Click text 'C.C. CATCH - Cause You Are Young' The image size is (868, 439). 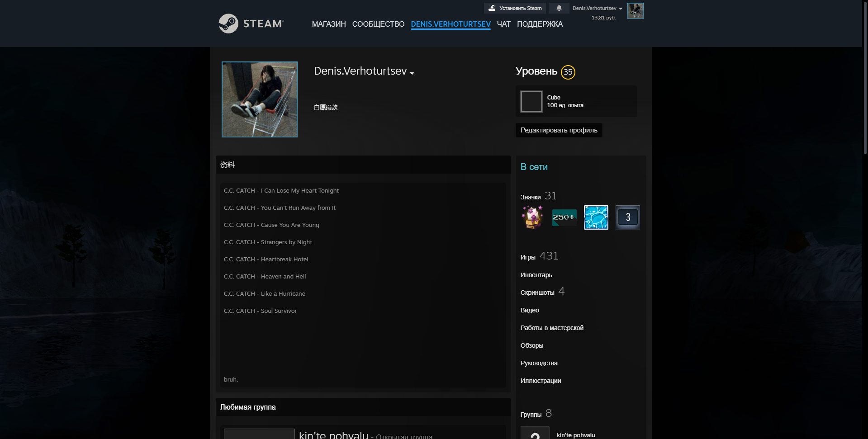(x=271, y=225)
